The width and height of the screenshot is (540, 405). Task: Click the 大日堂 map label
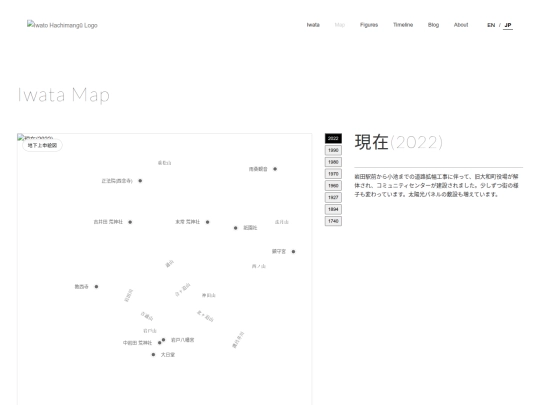[x=168, y=355]
